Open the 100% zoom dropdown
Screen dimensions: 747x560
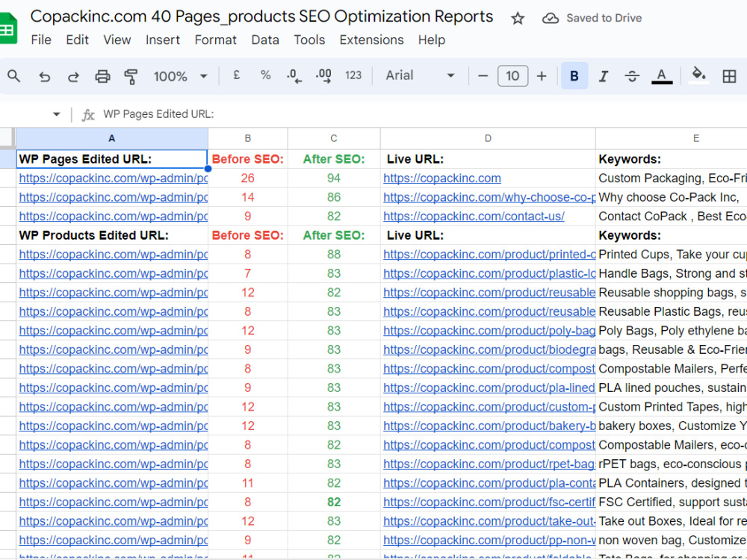coord(181,76)
